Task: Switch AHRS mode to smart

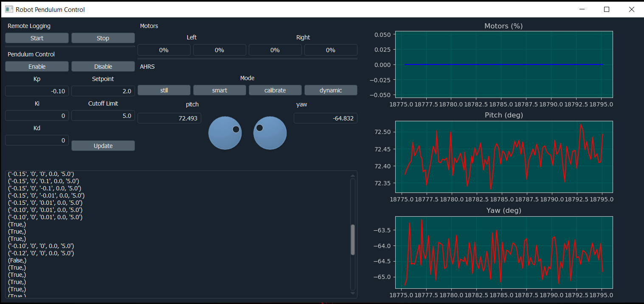Action: [x=219, y=90]
